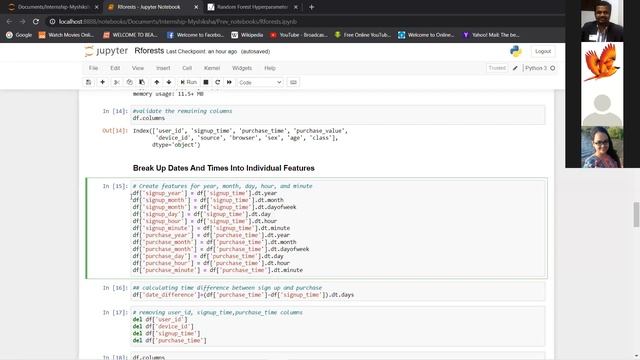Cut selected cell with scissors icon
Screen dimensions: 640x360
(117, 82)
